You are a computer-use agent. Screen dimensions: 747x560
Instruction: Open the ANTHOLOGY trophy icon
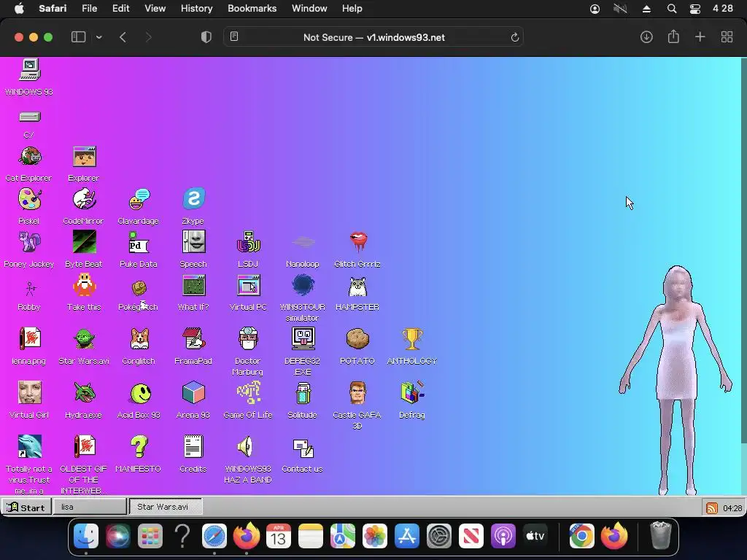(x=413, y=339)
